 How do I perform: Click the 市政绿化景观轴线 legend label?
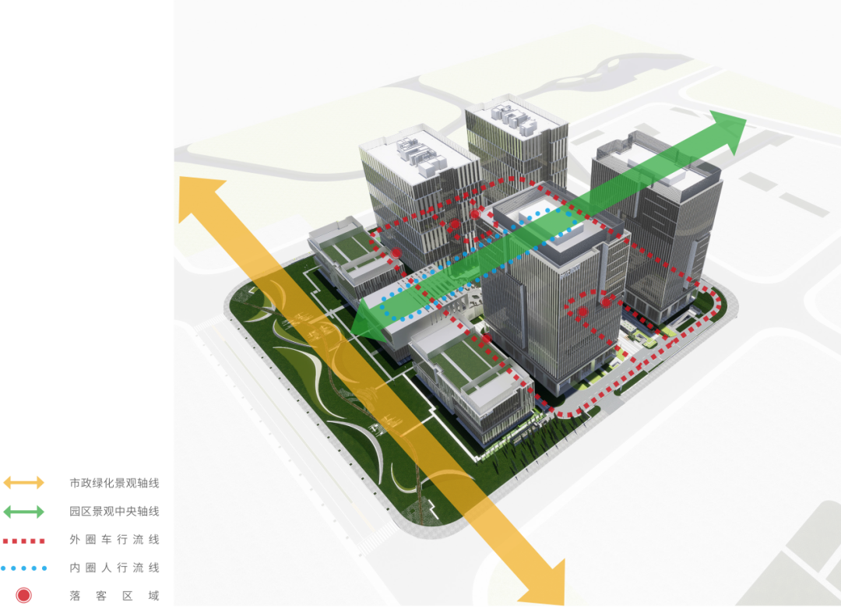[114, 483]
